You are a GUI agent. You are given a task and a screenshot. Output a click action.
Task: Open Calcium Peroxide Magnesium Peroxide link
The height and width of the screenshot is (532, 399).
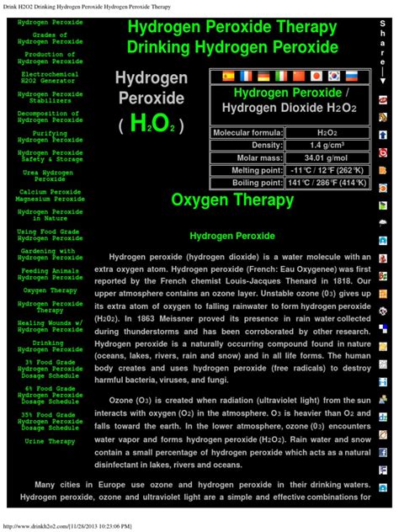tap(51, 195)
